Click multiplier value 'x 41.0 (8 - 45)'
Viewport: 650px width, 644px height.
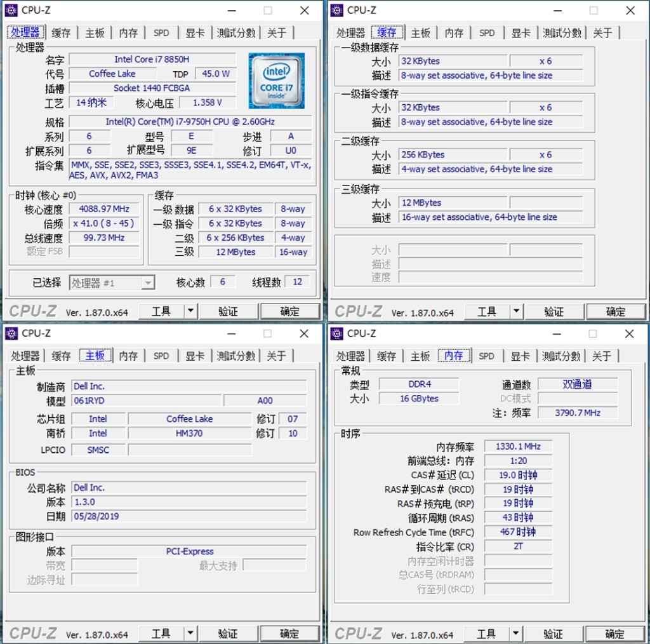[x=104, y=223]
